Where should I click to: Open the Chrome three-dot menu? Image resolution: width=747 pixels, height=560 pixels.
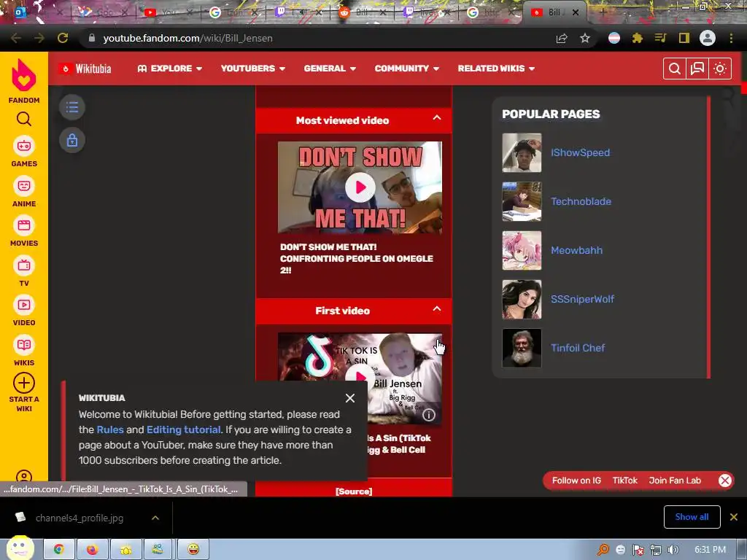point(731,38)
